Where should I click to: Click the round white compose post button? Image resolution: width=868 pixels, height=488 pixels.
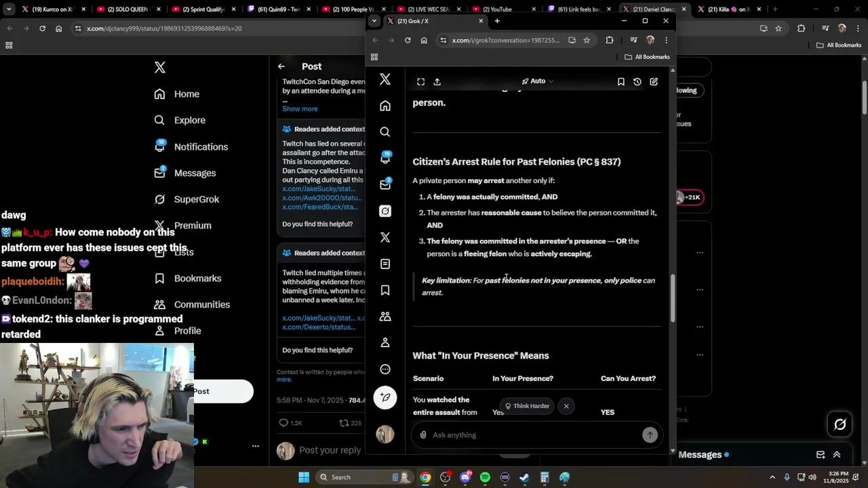(x=385, y=398)
